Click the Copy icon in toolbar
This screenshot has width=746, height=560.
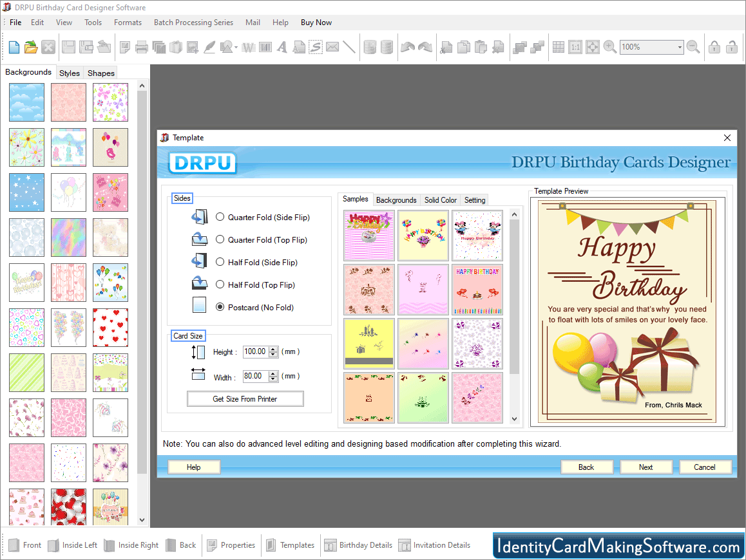(x=463, y=47)
